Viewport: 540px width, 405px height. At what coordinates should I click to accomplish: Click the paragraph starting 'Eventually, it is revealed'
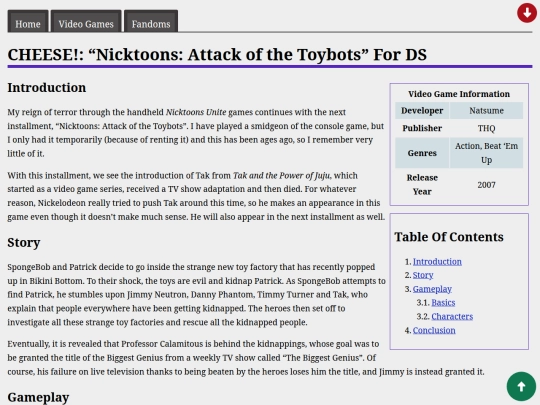tap(246, 358)
